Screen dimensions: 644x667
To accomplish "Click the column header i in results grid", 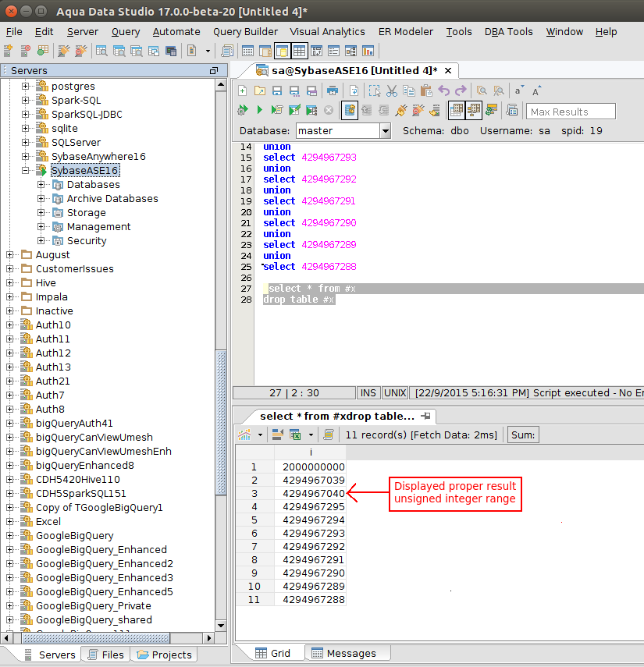I will tap(311, 452).
